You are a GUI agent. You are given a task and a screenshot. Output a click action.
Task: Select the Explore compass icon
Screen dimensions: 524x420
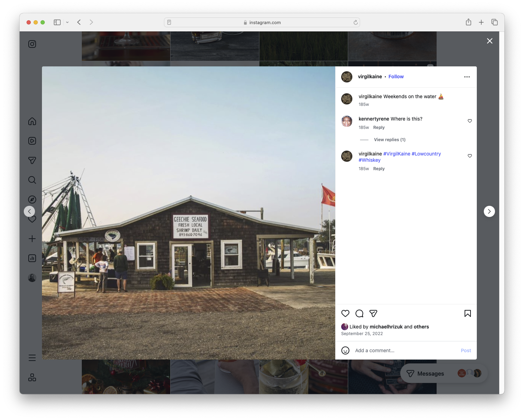click(x=32, y=200)
